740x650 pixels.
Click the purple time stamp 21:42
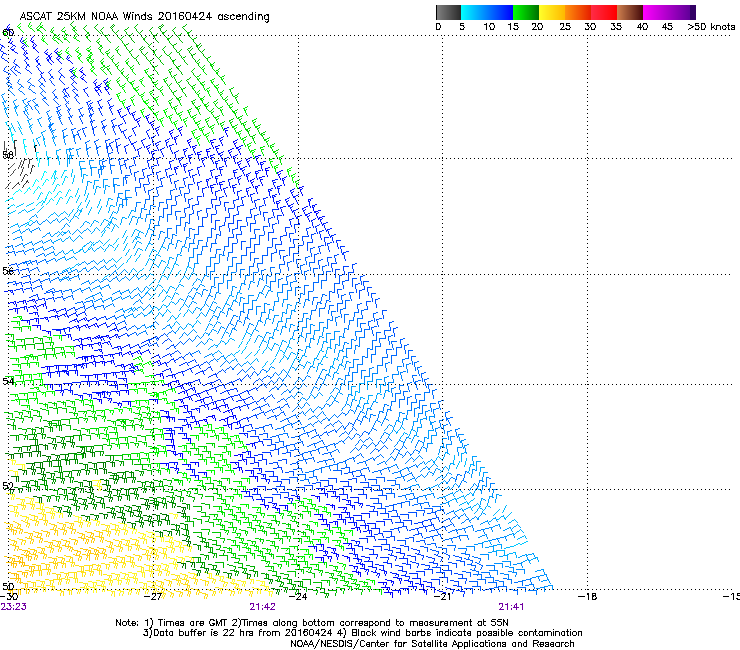point(262,607)
